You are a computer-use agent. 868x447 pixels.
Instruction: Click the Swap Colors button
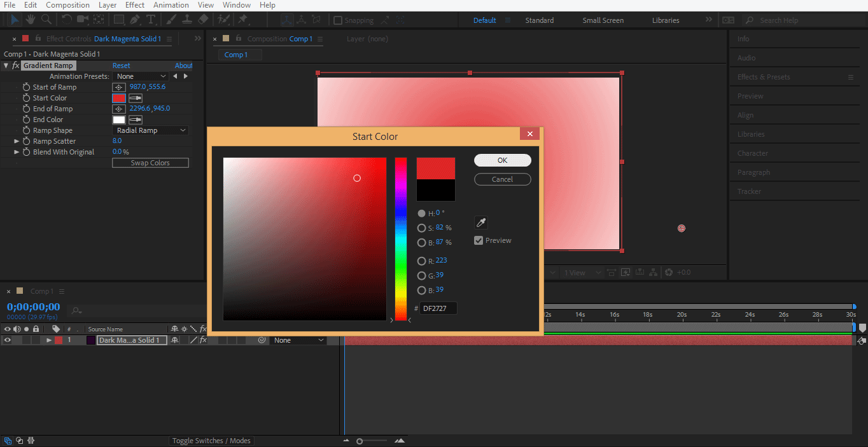[150, 163]
